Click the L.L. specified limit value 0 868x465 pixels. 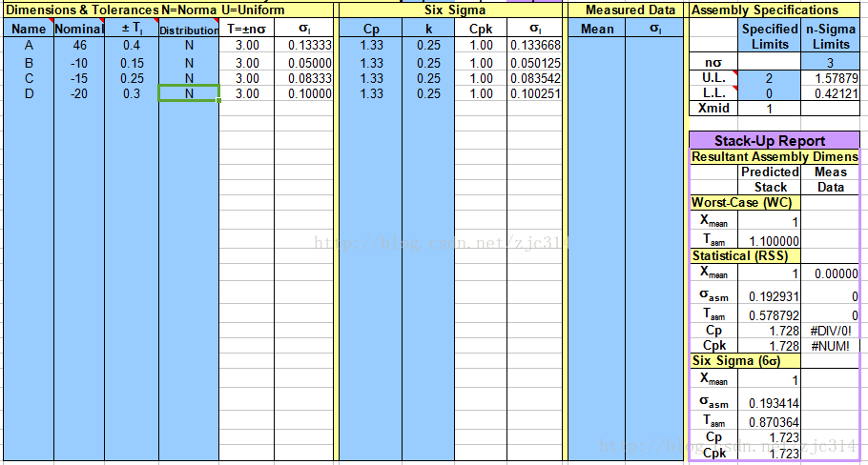click(770, 93)
